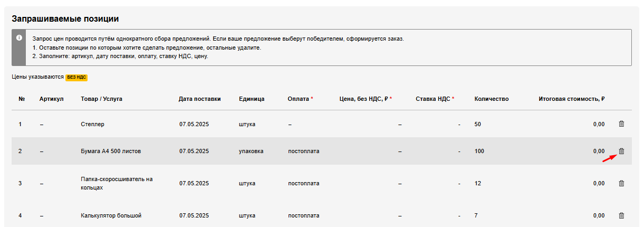Change постоплата payment for Бумага А4

click(304, 151)
